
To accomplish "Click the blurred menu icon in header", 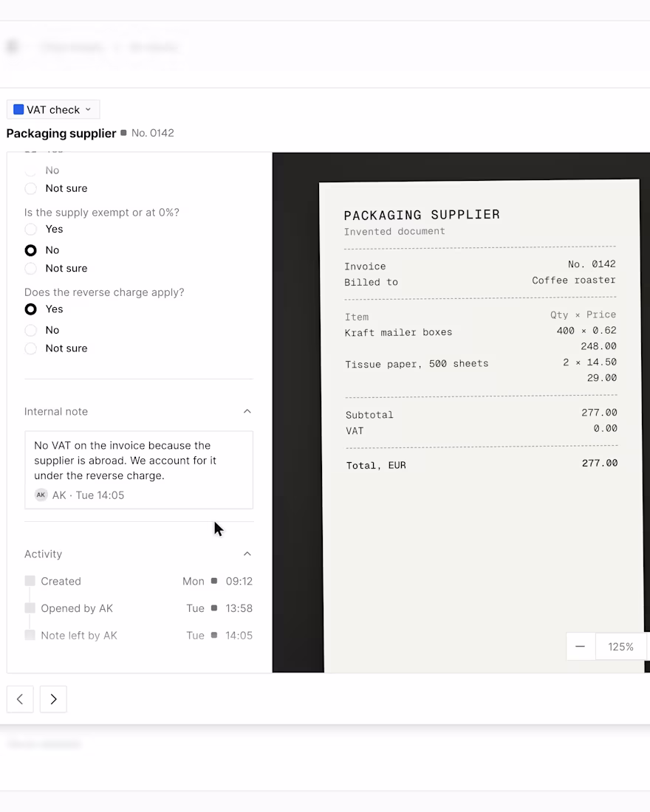I will pyautogui.click(x=13, y=47).
